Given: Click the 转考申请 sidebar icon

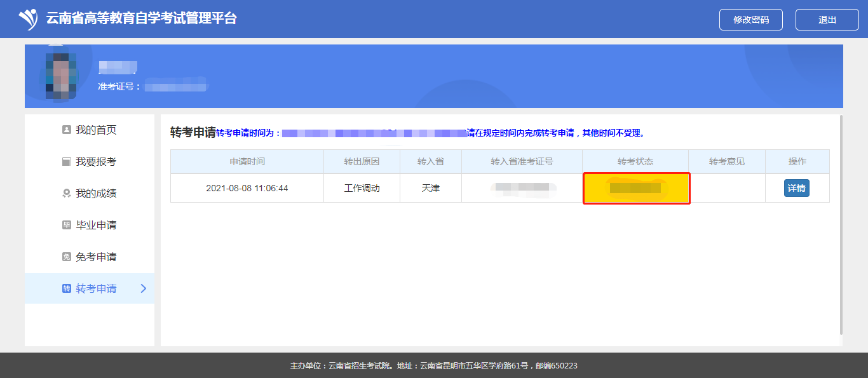Looking at the screenshot, I should (67, 289).
